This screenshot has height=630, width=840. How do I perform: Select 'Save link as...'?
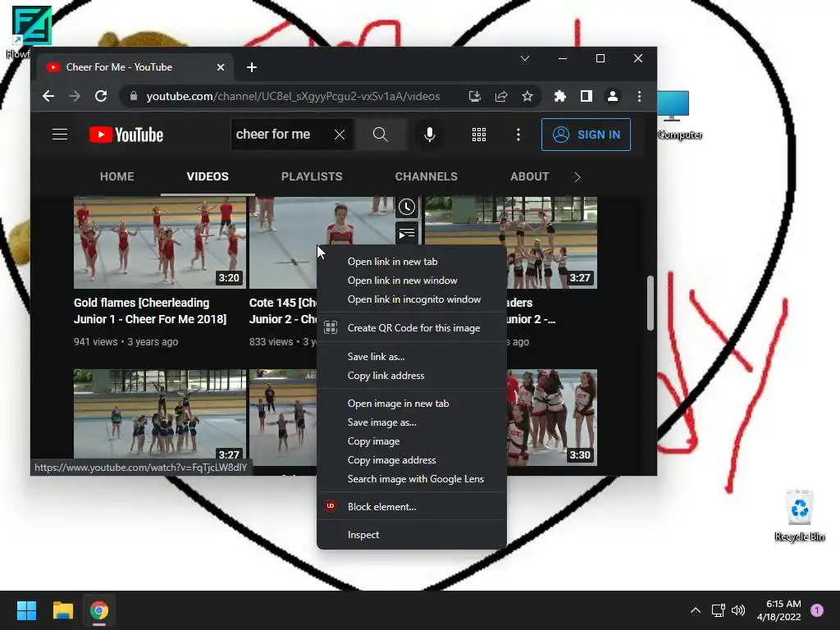412,357
